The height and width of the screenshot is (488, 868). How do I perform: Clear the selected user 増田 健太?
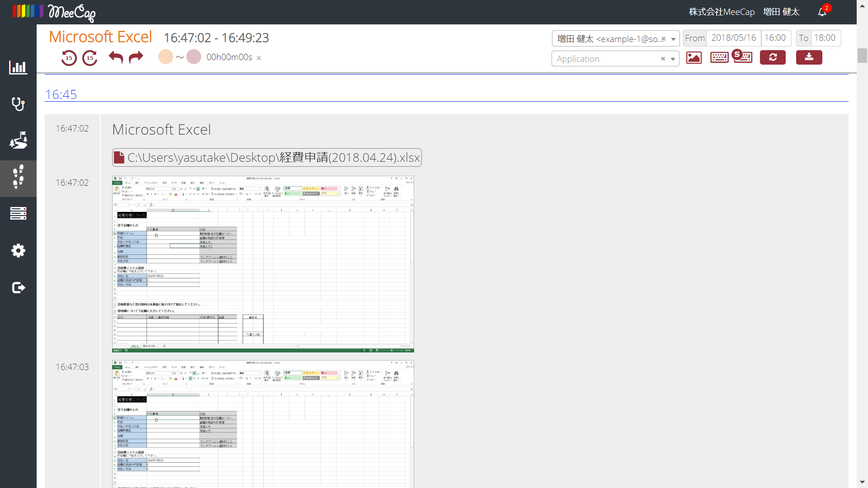tap(663, 39)
